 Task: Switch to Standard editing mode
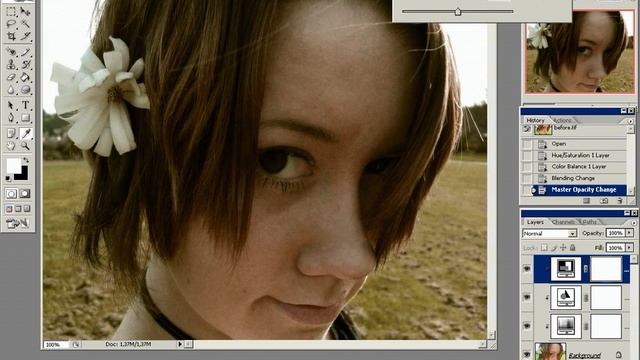coord(11,193)
